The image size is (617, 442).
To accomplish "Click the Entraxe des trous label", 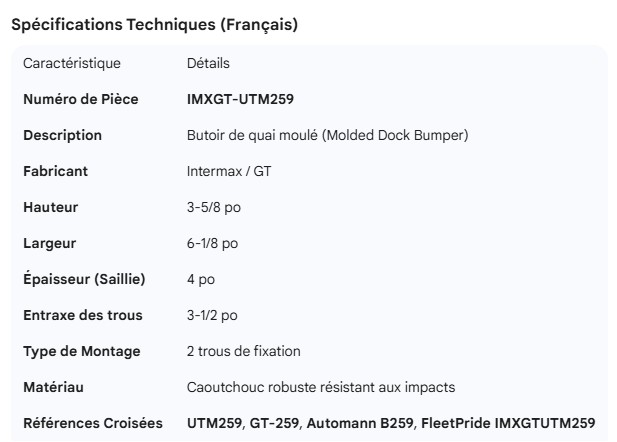I will (x=83, y=315).
